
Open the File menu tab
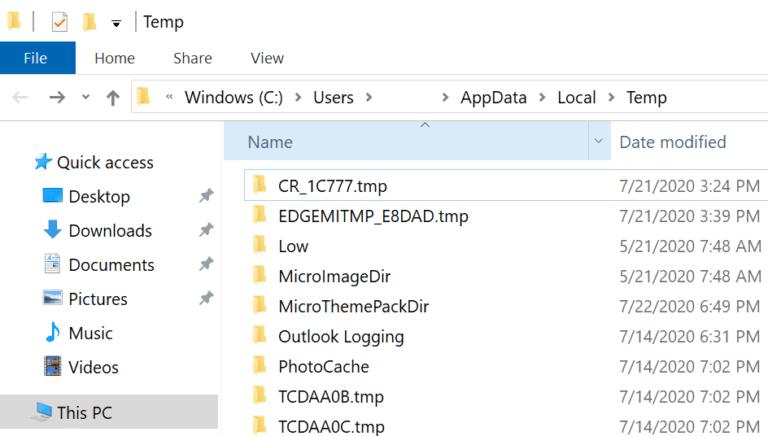click(x=38, y=58)
